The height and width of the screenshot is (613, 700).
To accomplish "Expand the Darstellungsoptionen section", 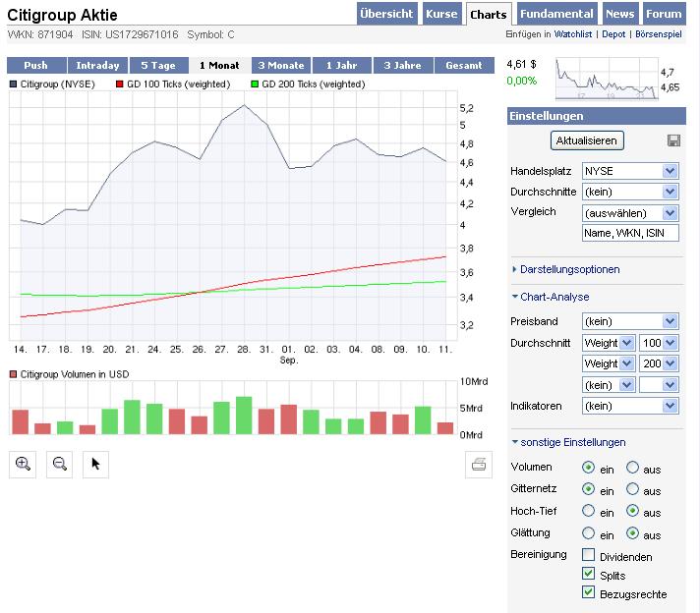I will (x=569, y=269).
